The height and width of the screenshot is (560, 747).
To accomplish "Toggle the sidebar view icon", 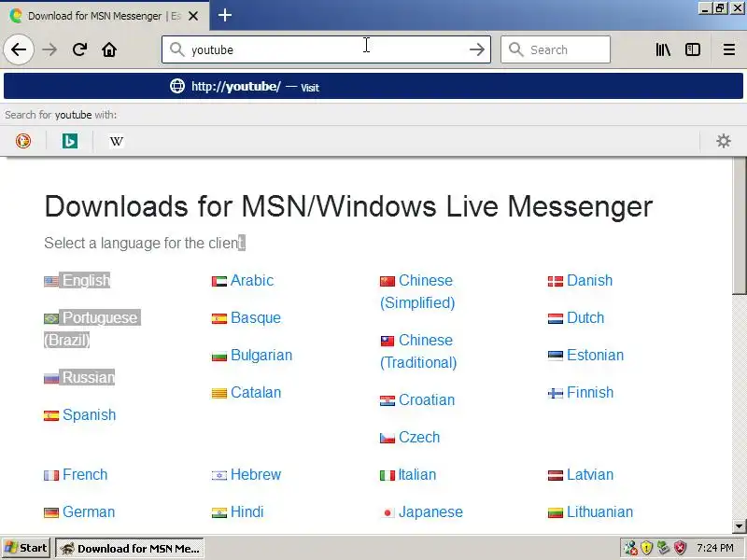I will tap(693, 49).
